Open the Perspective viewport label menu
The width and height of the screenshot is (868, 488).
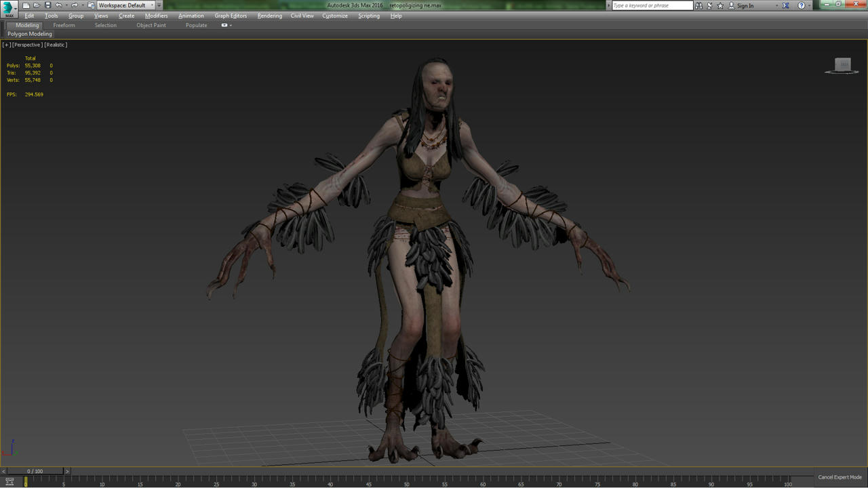pyautogui.click(x=27, y=45)
